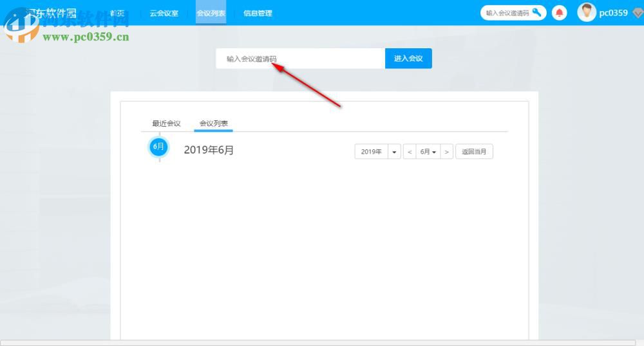The height and width of the screenshot is (346, 644).
Task: Open the 信息管理 menu item
Action: click(x=258, y=13)
